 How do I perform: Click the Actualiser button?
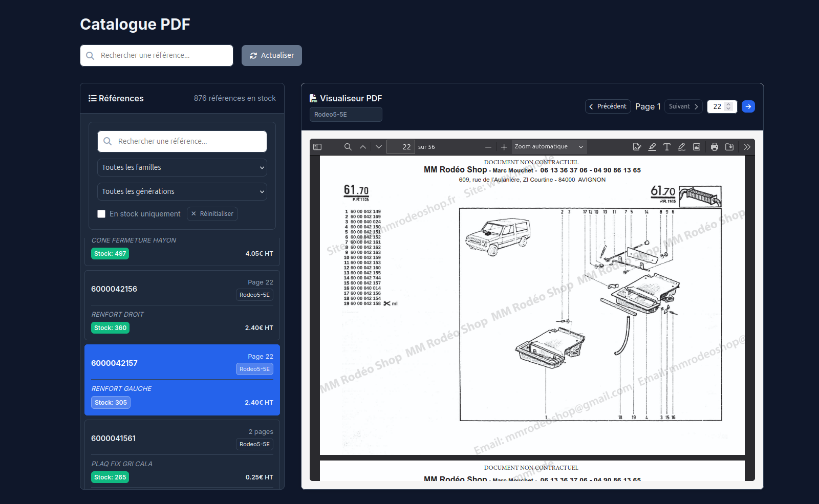pos(271,55)
